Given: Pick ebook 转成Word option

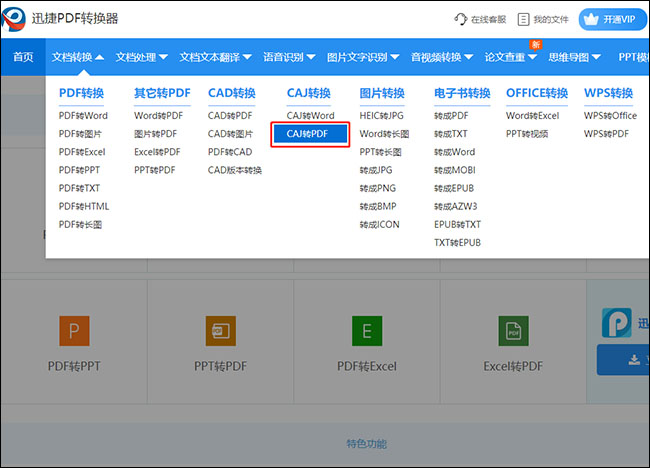Looking at the screenshot, I should click(454, 152).
